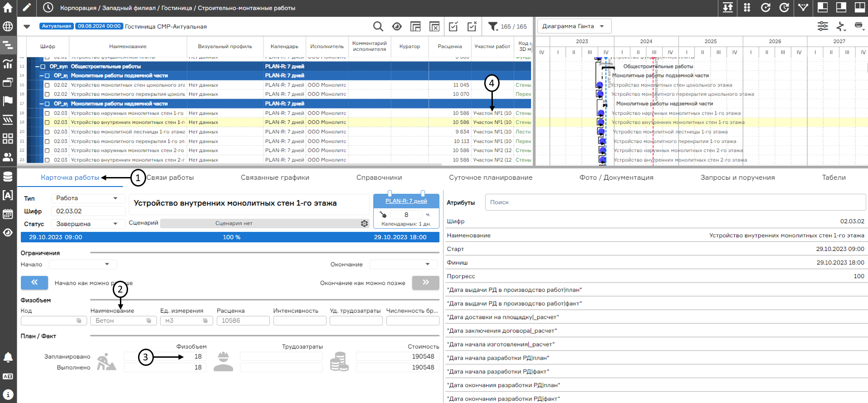Open the clock history icon
The height and width of the screenshot is (403, 868).
coord(48,8)
